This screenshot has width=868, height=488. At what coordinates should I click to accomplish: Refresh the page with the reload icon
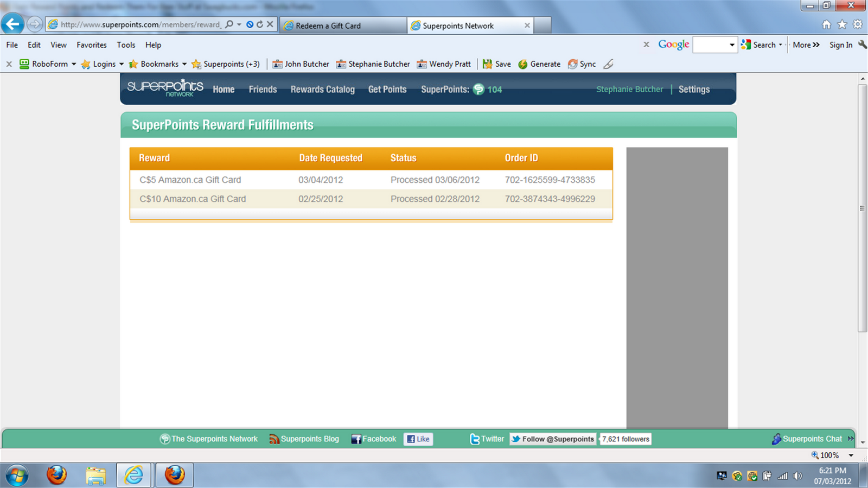point(260,24)
